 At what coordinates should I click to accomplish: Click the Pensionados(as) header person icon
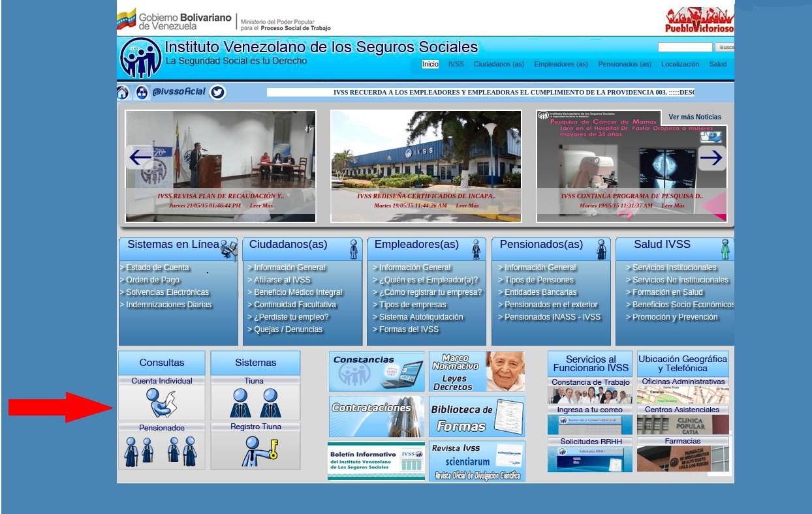(601, 249)
